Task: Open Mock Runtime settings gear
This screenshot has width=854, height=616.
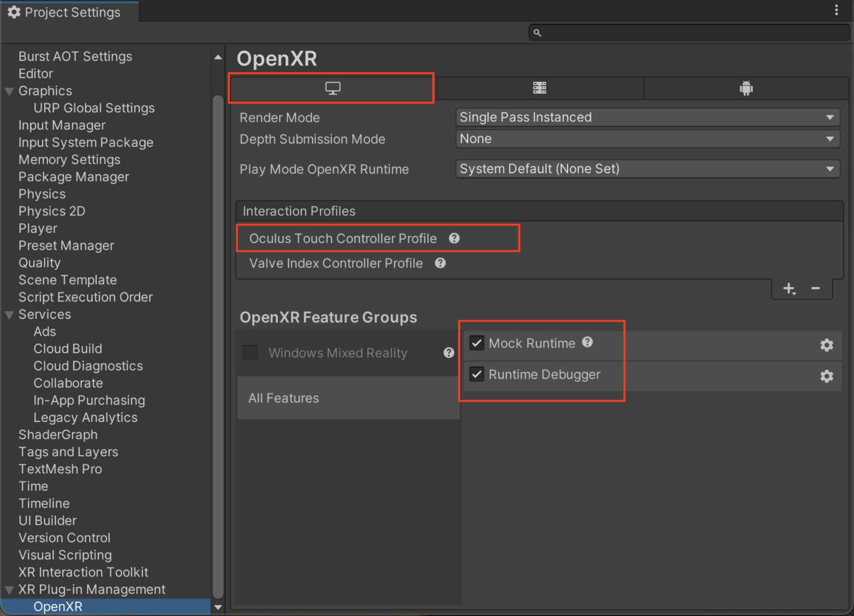Action: click(826, 345)
